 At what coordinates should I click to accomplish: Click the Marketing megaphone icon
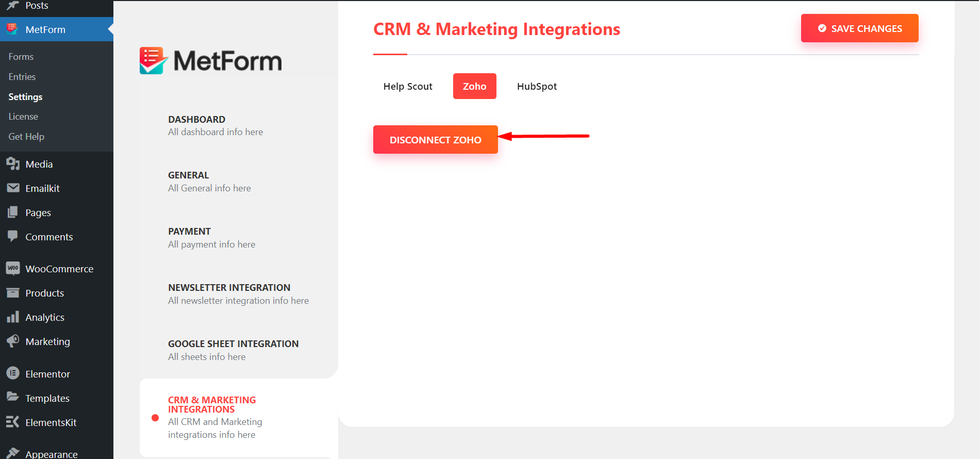(x=13, y=341)
